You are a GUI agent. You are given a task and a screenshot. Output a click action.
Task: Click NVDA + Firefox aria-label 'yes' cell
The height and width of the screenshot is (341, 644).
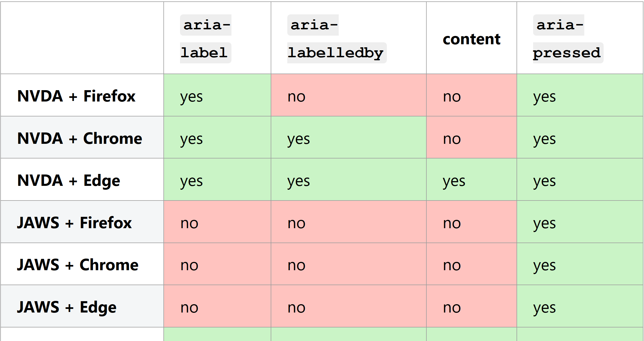217,95
